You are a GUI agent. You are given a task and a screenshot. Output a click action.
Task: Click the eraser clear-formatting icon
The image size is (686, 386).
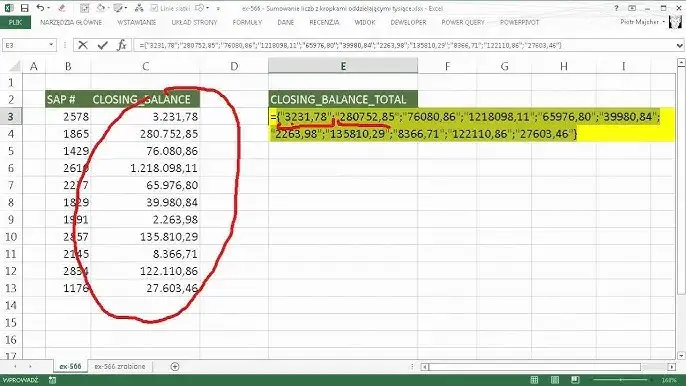62,8
